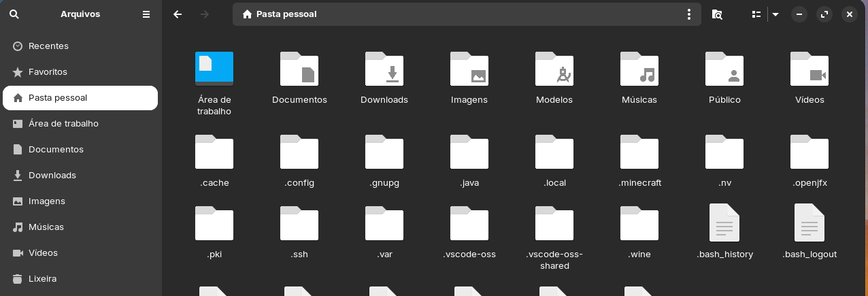Screen dimensions: 868x296
Task: Select the .openjfx folder
Action: [x=809, y=152]
